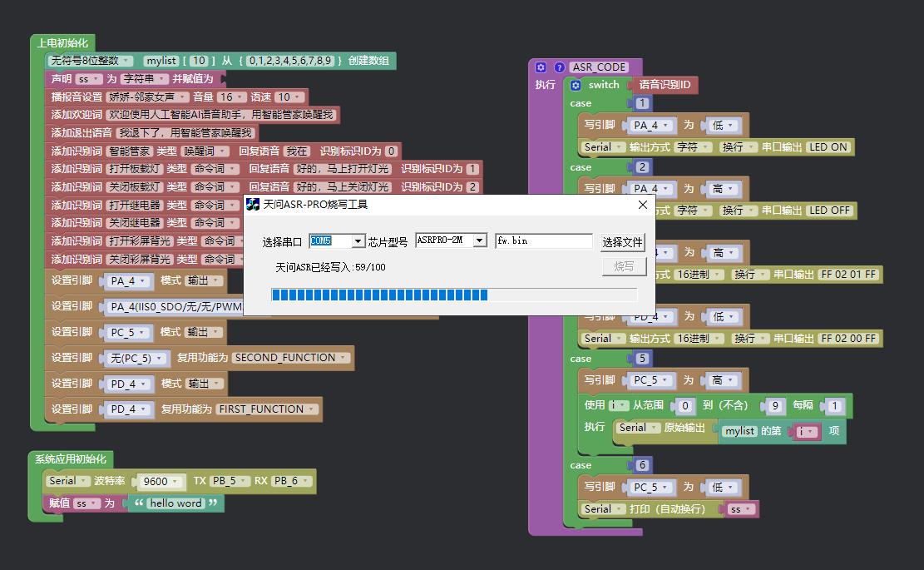924x570 pixels.
Task: Open the 无符号8位整数 type dropdown
Action: point(91,61)
